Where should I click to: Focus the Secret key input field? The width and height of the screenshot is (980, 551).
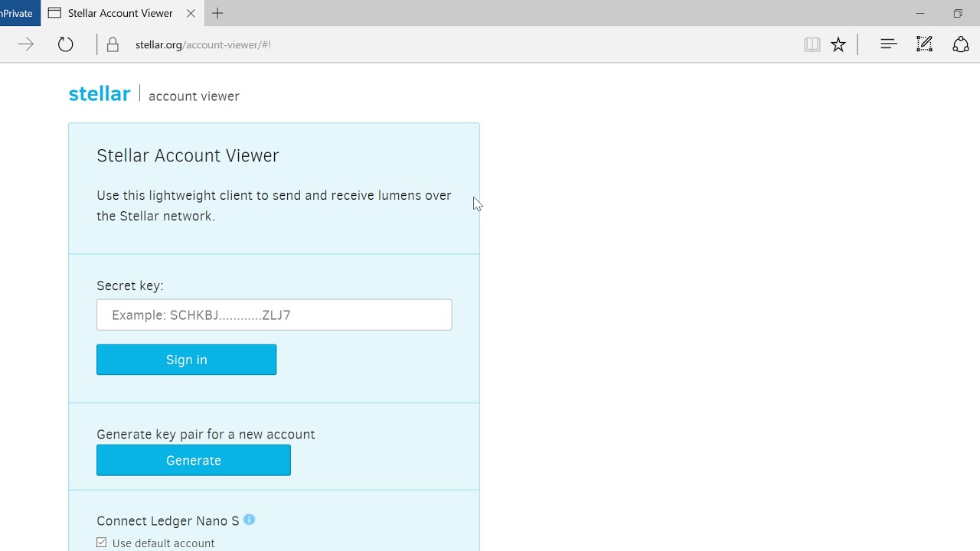[x=274, y=315]
